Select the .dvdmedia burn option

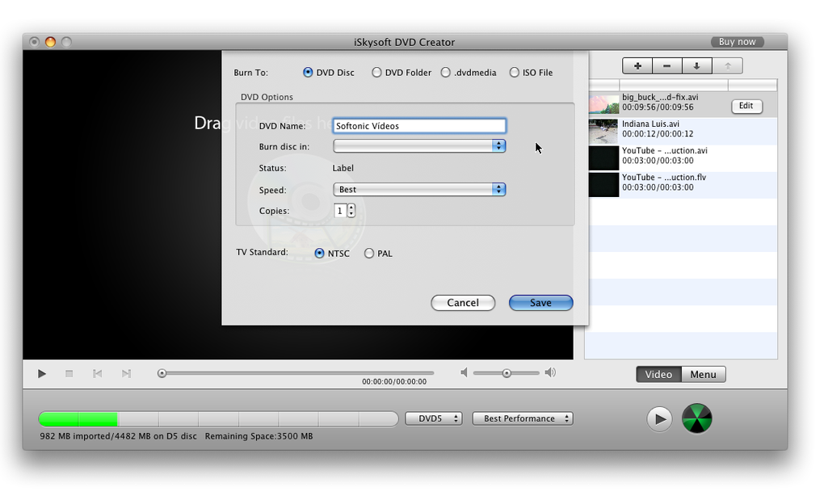(x=446, y=73)
